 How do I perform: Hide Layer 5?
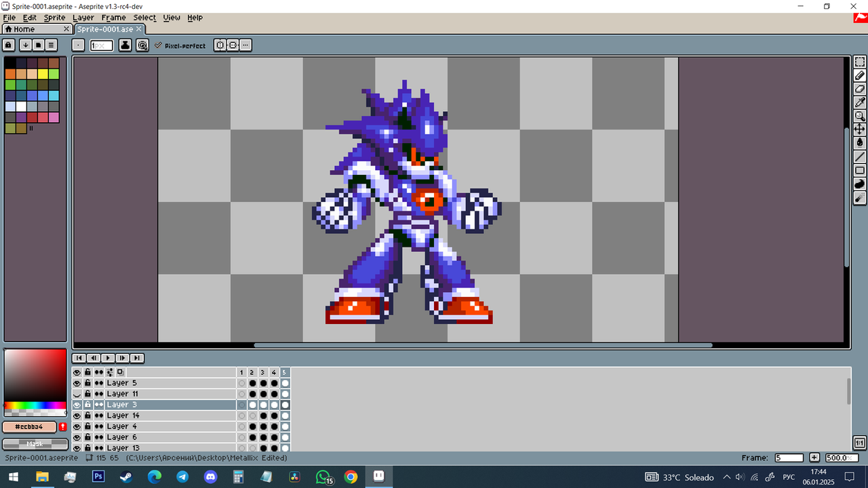pyautogui.click(x=77, y=383)
